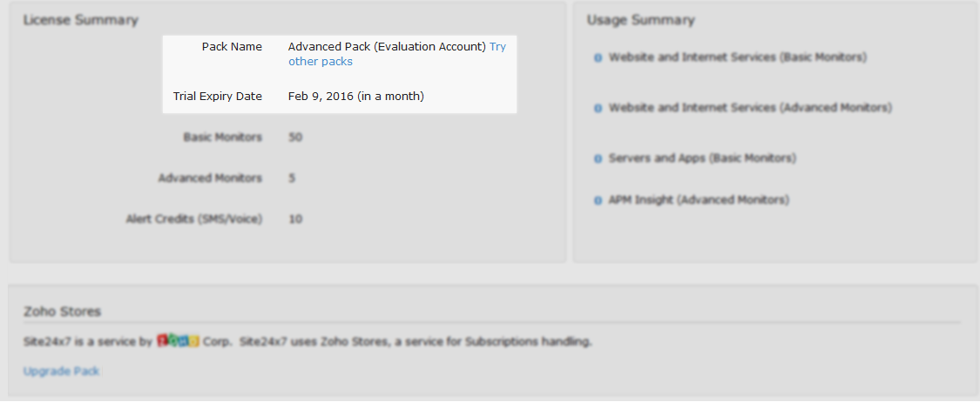
Task: Click the Alert Credits value of 10
Action: (295, 219)
